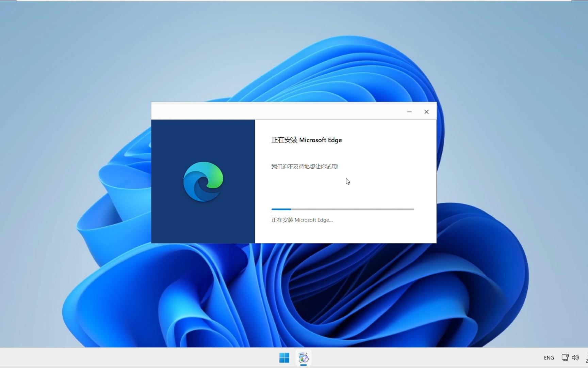This screenshot has width=588, height=368.
Task: Close the Edge installer dialog
Action: [x=426, y=112]
